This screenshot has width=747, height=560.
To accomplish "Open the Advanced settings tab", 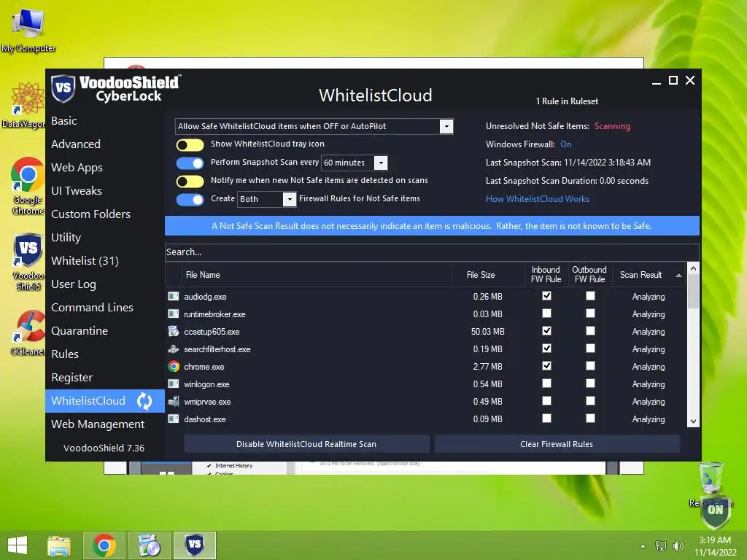I will 76,144.
